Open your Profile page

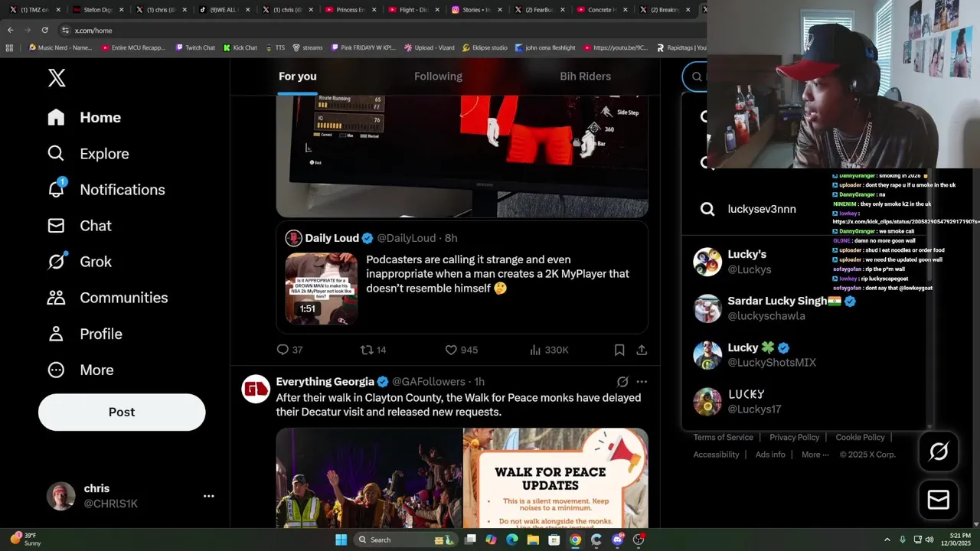tap(84, 334)
